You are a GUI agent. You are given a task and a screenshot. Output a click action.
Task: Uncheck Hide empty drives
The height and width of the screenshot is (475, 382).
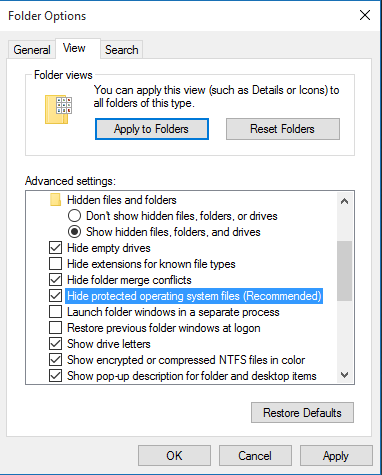point(55,248)
